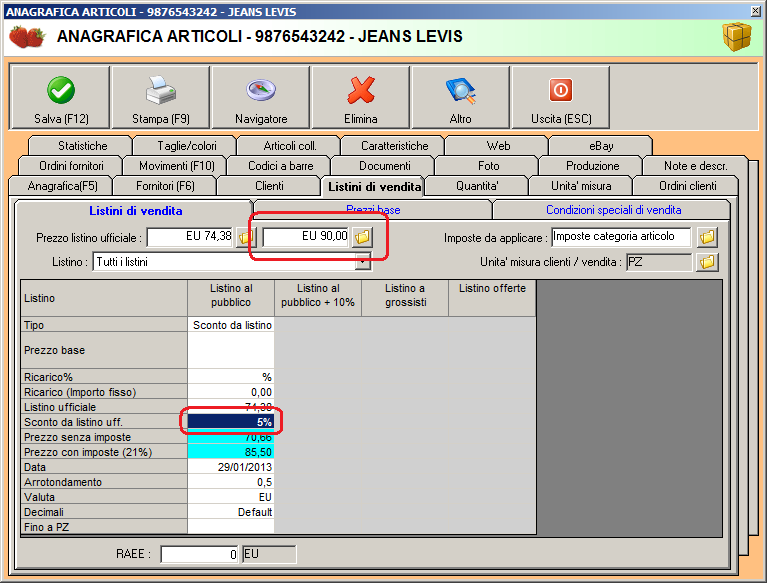Click the PZ unit of measure field
The height and width of the screenshot is (583, 767).
click(659, 262)
